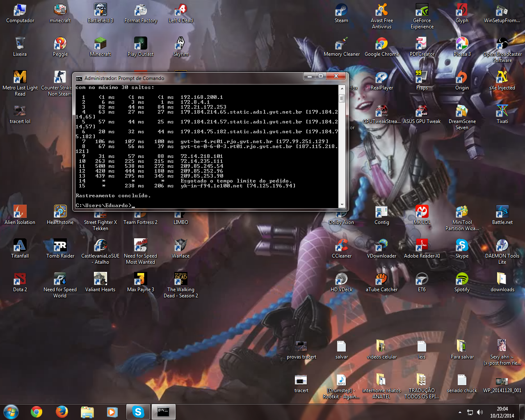Click the Show Desktop strip at the taskbar end
This screenshot has width=525, height=420.
pos(522,412)
